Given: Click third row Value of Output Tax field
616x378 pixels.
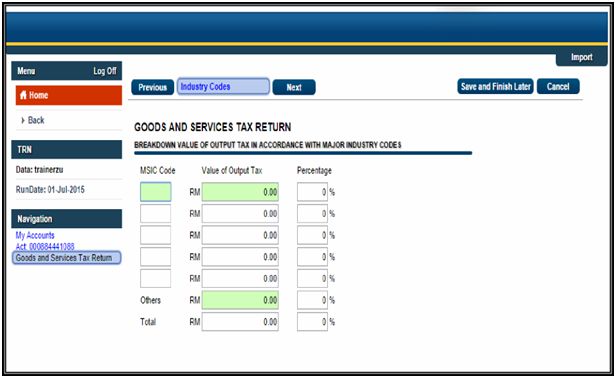Looking at the screenshot, I should tap(240, 235).
